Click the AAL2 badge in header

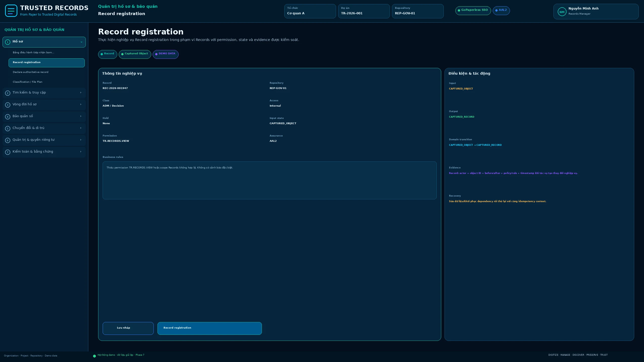(501, 11)
